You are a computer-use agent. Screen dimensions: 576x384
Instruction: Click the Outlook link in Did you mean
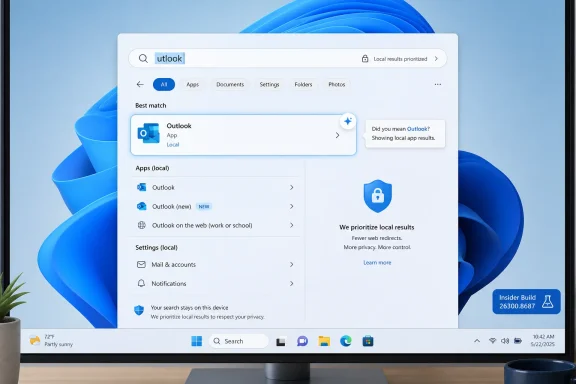point(417,129)
